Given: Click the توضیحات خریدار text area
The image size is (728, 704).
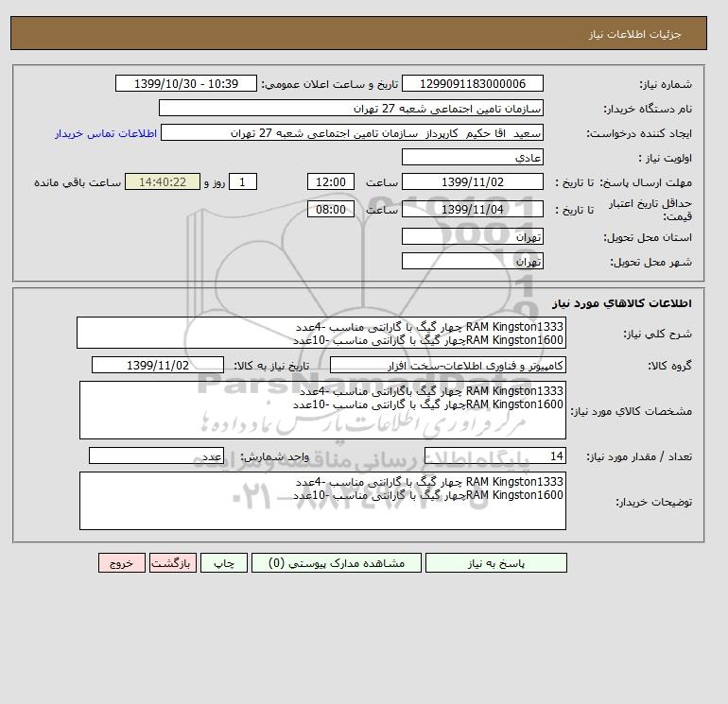Looking at the screenshot, I should pos(322,501).
